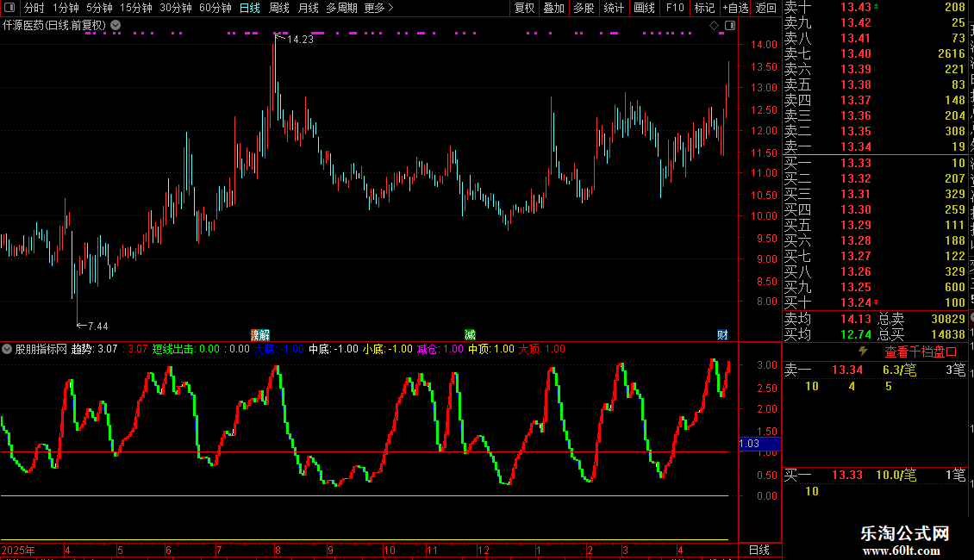
Task: Click 卖七 price 13.40
Action: [x=855, y=53]
